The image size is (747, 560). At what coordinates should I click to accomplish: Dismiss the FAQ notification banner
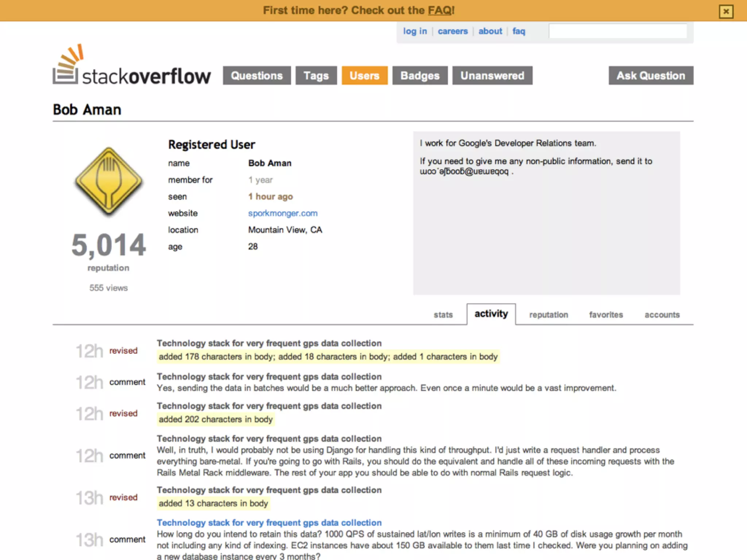pos(726,11)
